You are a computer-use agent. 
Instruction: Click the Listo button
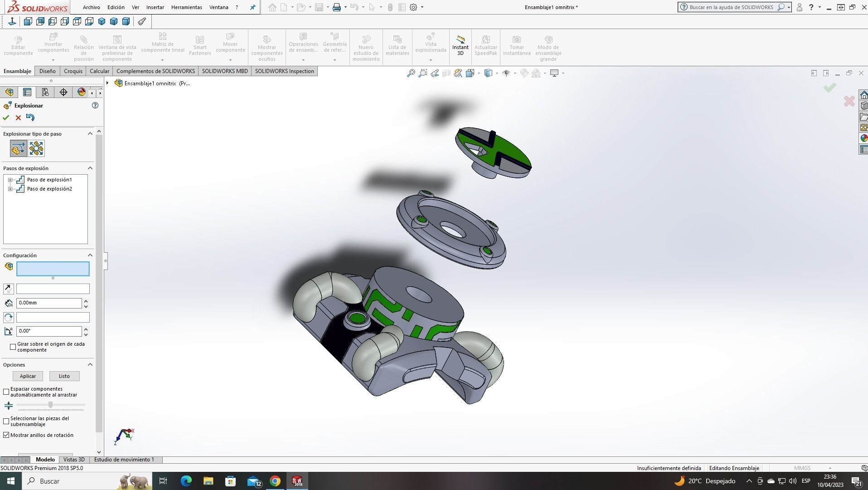click(64, 376)
